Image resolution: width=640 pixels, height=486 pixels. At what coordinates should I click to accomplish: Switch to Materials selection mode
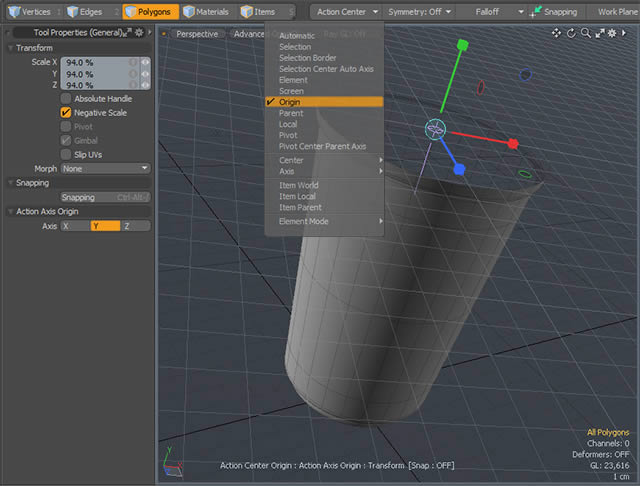[206, 12]
